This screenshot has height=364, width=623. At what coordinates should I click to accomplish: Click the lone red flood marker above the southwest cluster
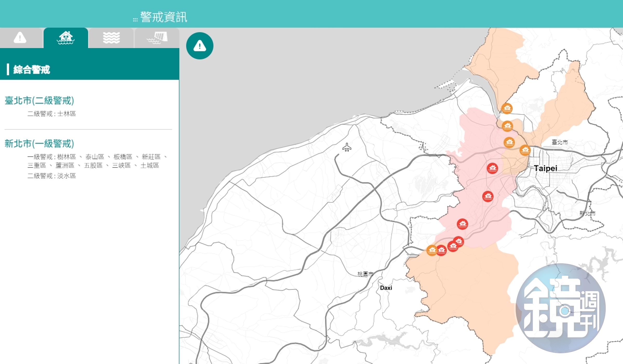point(462,224)
